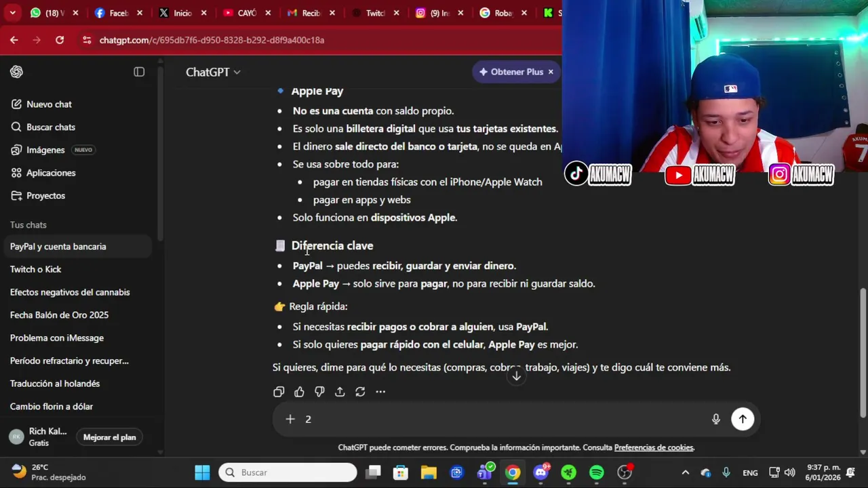
Task: Switch to the Twitch browser tab
Action: 376,13
